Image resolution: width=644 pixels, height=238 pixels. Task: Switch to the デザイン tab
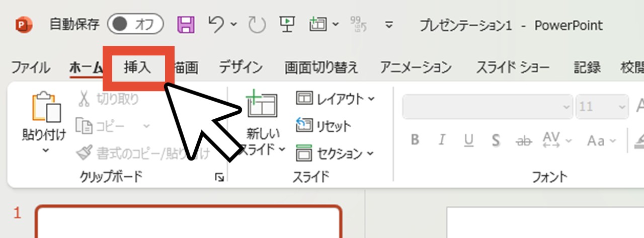click(241, 67)
